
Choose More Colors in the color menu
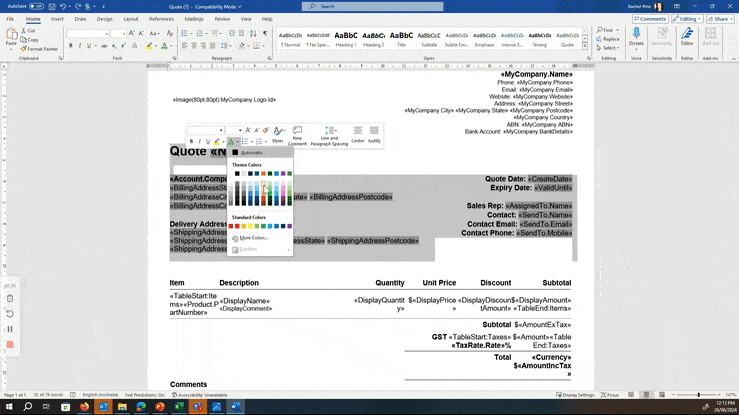(253, 238)
